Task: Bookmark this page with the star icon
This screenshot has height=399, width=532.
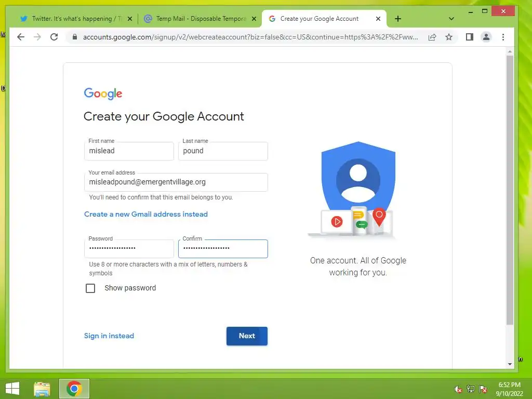Action: 449,37
